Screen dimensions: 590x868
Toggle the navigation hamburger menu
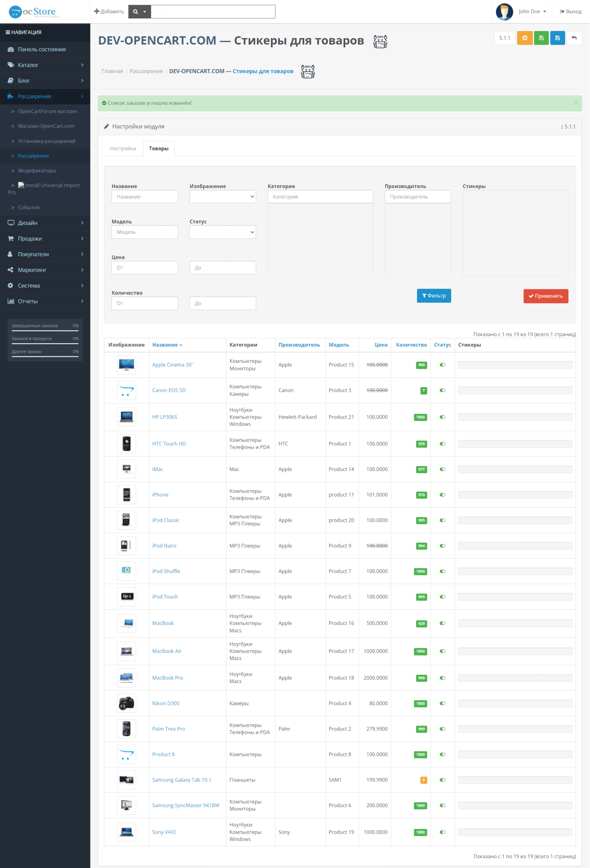tap(7, 32)
